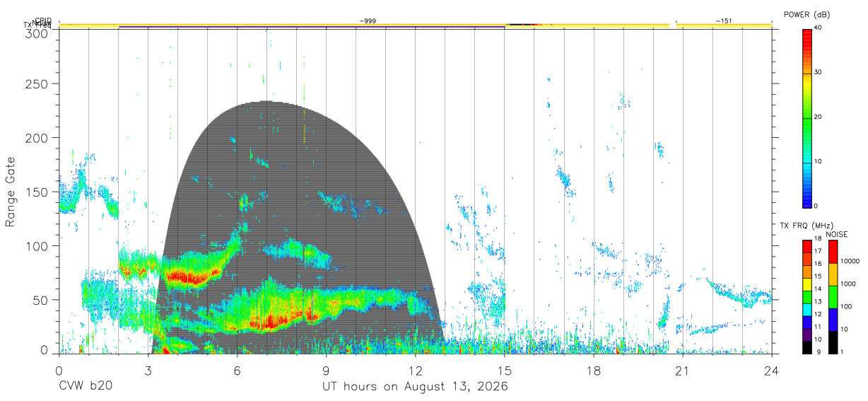Image resolution: width=868 pixels, height=401 pixels.
Task: Pick the green 100-1000 NOISE swatch
Action: click(833, 297)
